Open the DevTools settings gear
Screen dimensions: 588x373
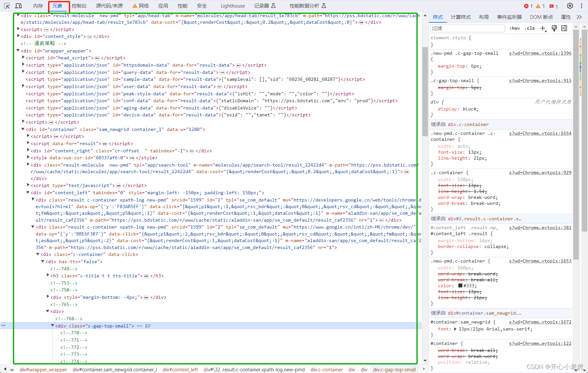(x=570, y=6)
